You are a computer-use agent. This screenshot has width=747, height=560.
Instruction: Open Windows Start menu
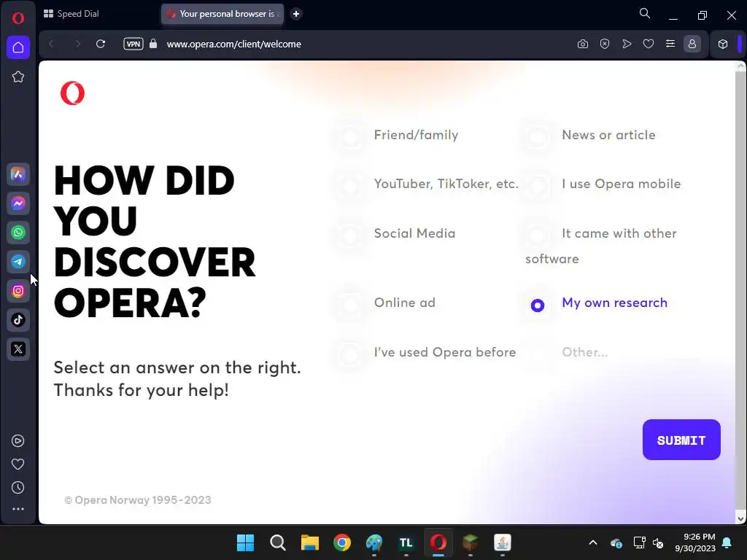coord(245,542)
